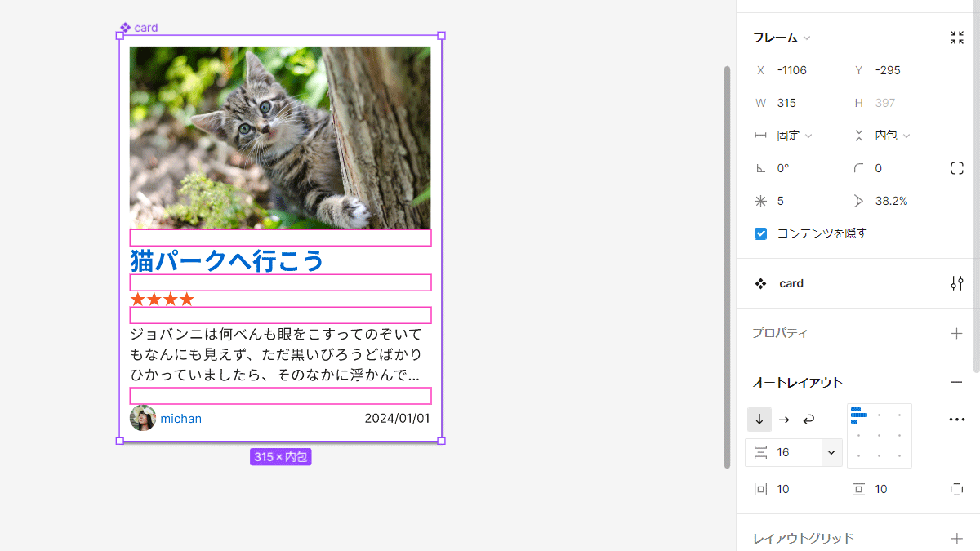Click the 315 × 内包 size badge
The image size is (980, 551).
tap(281, 457)
